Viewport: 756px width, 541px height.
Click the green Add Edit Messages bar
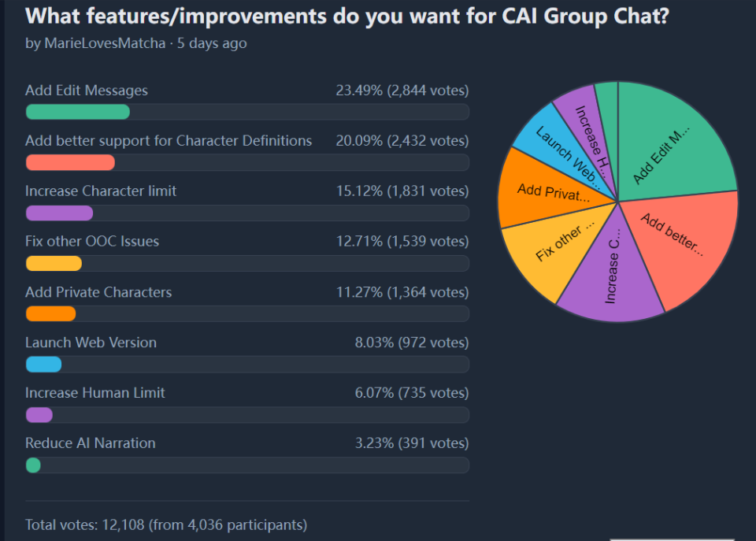point(78,112)
